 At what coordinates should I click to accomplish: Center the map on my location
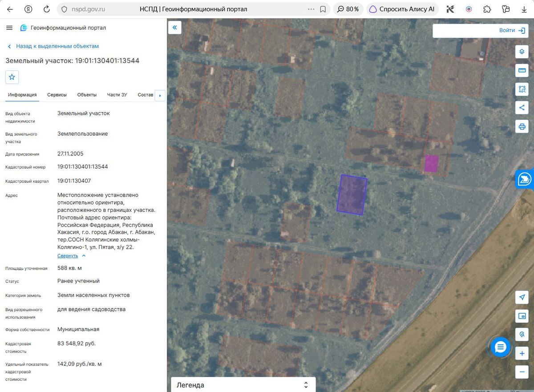click(522, 297)
